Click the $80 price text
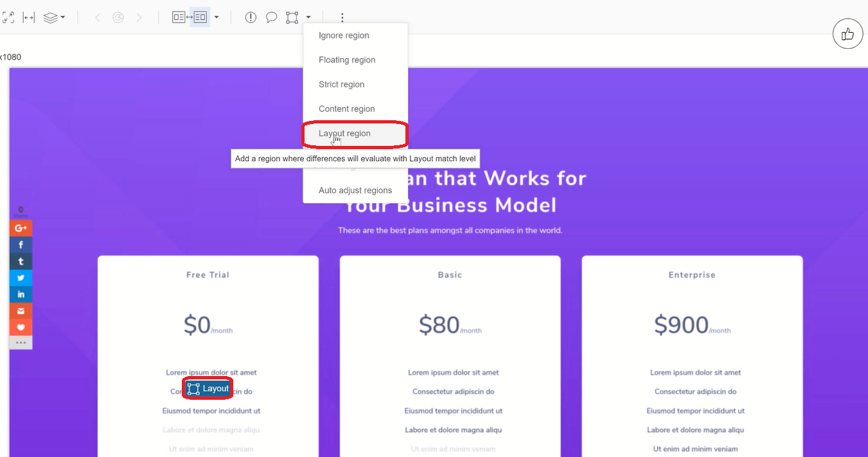 point(439,325)
